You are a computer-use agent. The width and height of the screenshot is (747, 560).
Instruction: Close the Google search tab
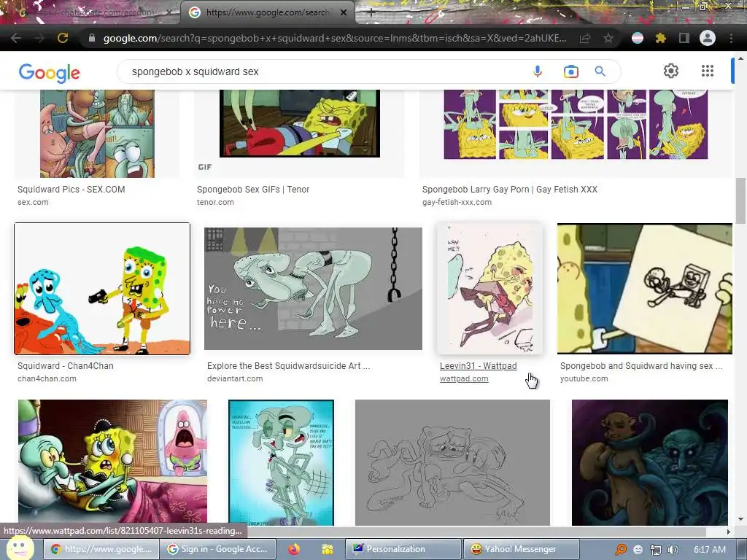[x=344, y=13]
